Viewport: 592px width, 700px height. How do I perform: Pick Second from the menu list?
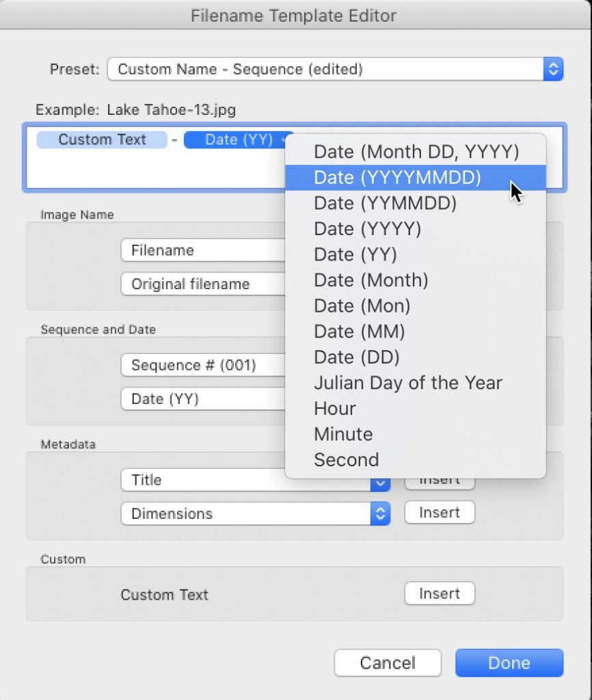[346, 459]
